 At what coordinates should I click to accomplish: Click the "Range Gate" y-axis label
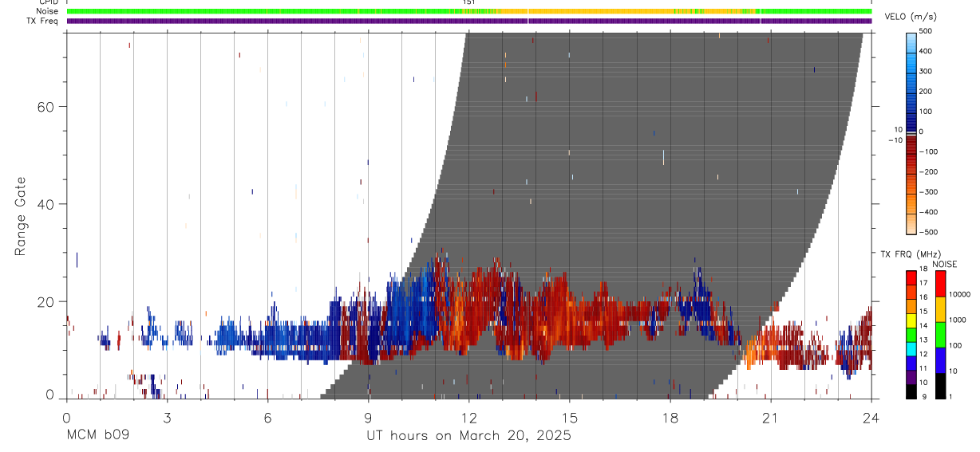[22, 217]
